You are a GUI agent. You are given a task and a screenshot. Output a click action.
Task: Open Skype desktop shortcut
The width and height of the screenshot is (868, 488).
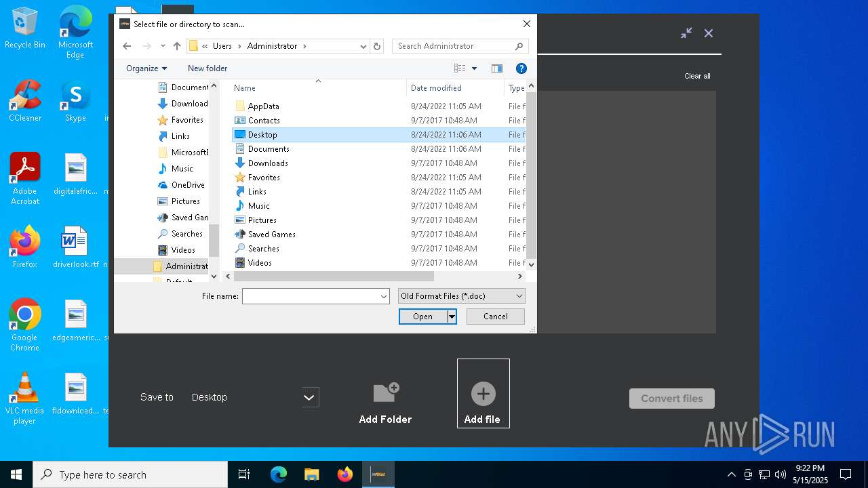tap(75, 101)
